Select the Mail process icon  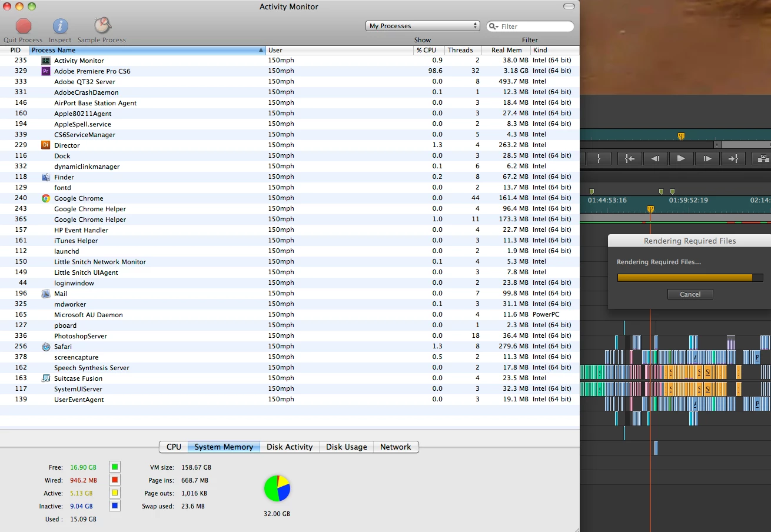[x=46, y=294]
